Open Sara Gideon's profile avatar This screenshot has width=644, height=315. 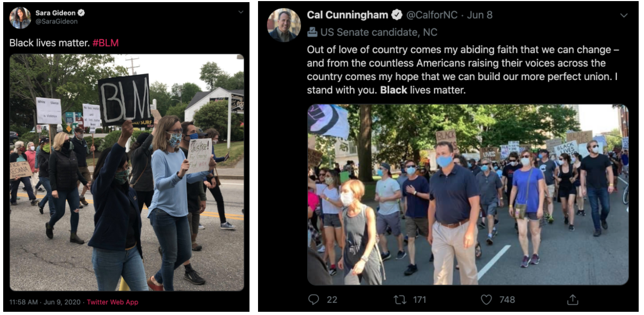(x=20, y=18)
